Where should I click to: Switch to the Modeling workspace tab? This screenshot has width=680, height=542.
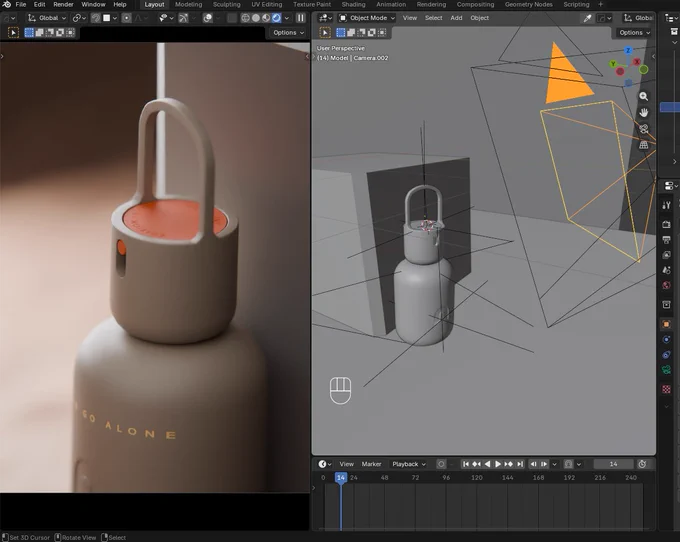189,4
